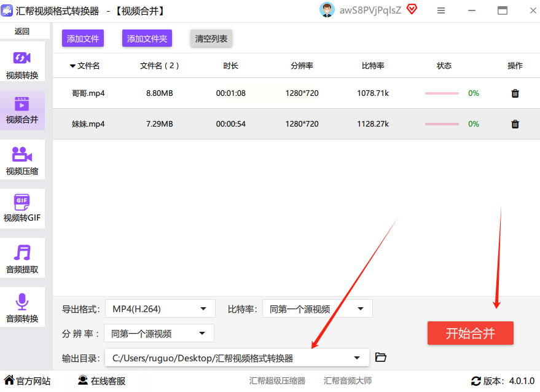Delete 妹妹.mp4 with its trash icon
The height and width of the screenshot is (392, 540).
point(515,124)
